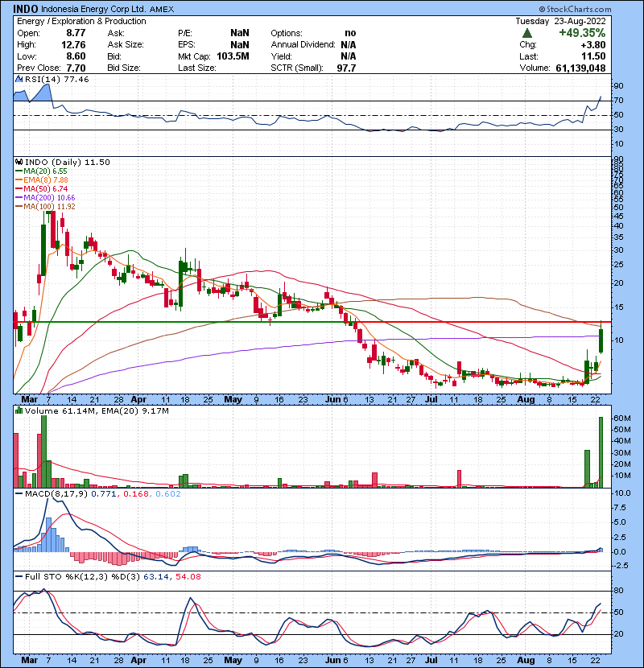This screenshot has width=644, height=668.
Task: Select the EMA(8) 7.88 legend entry
Action: tap(41, 180)
